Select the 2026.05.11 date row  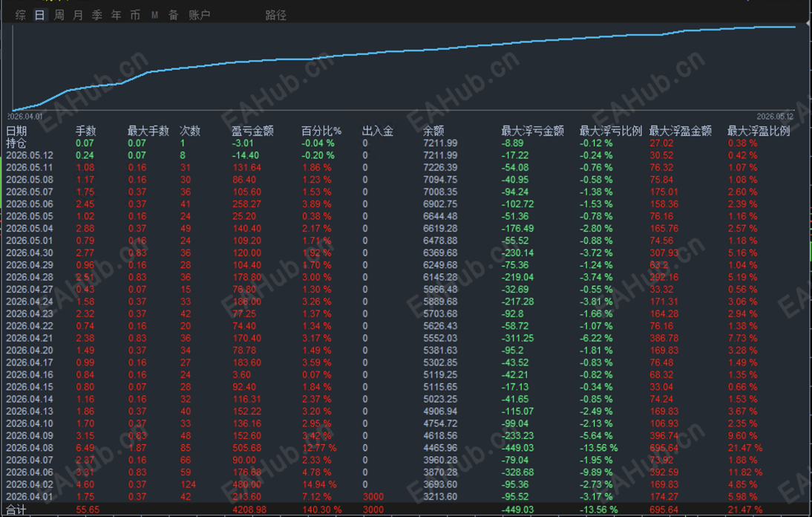pyautogui.click(x=405, y=167)
